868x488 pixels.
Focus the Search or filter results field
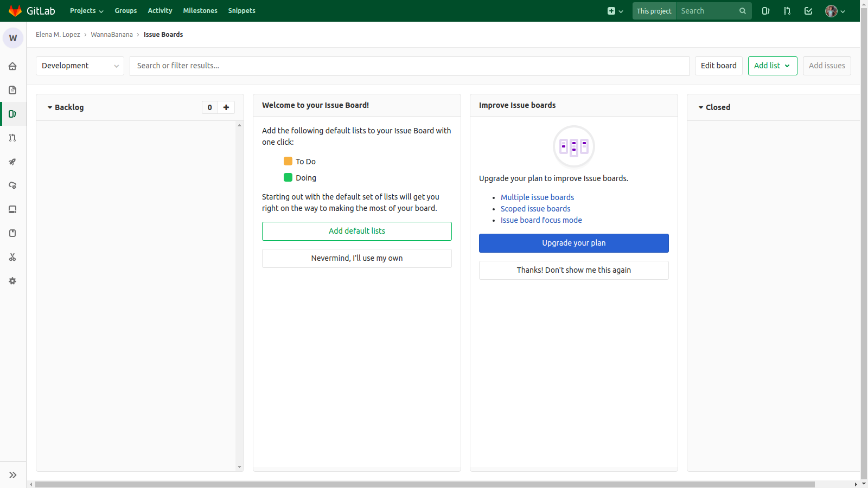click(410, 66)
